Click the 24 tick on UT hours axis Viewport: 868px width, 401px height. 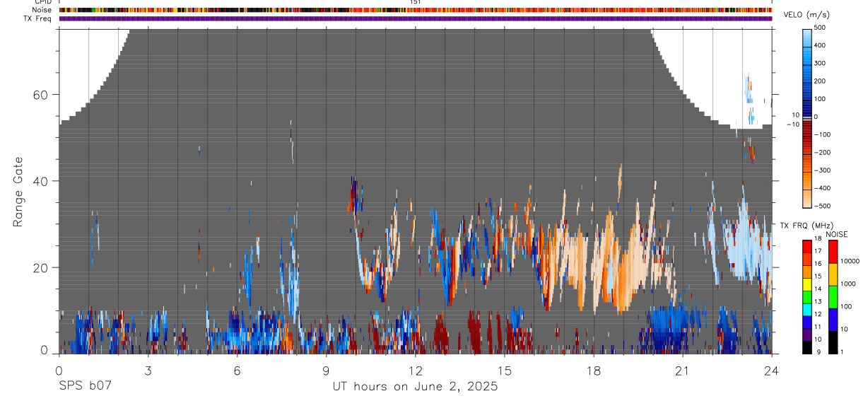(x=772, y=370)
